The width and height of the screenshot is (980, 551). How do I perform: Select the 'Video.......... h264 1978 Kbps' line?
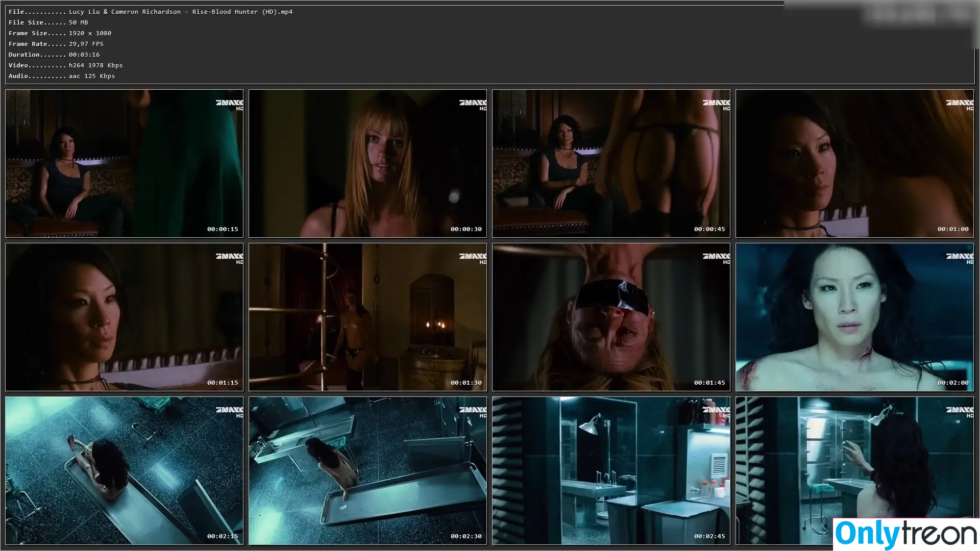point(66,65)
